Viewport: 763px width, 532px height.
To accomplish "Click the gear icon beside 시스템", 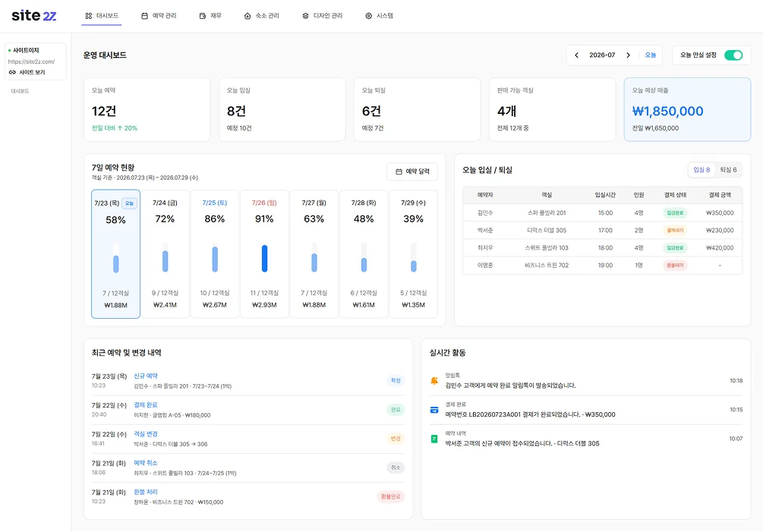I will (x=369, y=16).
